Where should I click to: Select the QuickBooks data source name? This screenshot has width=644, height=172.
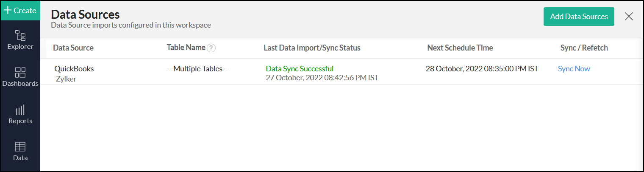click(74, 69)
